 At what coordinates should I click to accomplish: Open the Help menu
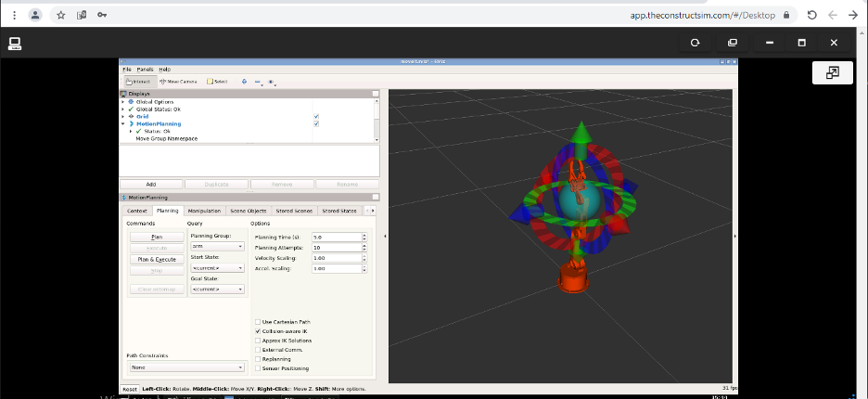coord(164,70)
